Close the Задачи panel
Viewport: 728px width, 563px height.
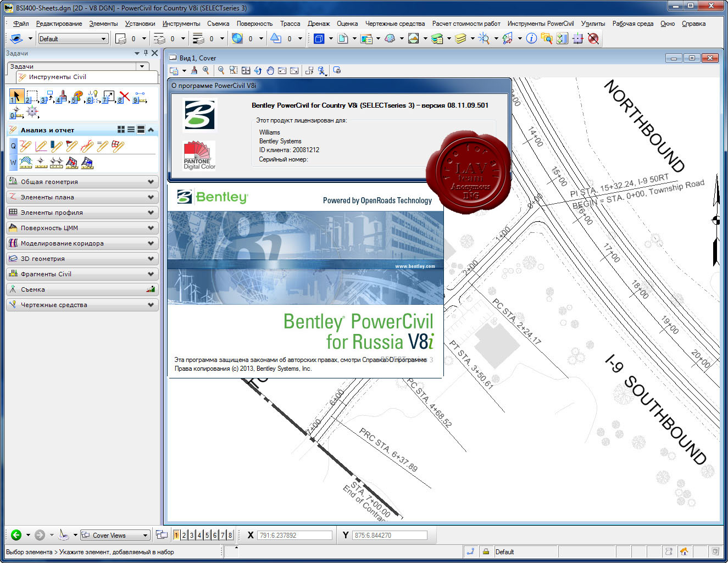click(x=155, y=53)
